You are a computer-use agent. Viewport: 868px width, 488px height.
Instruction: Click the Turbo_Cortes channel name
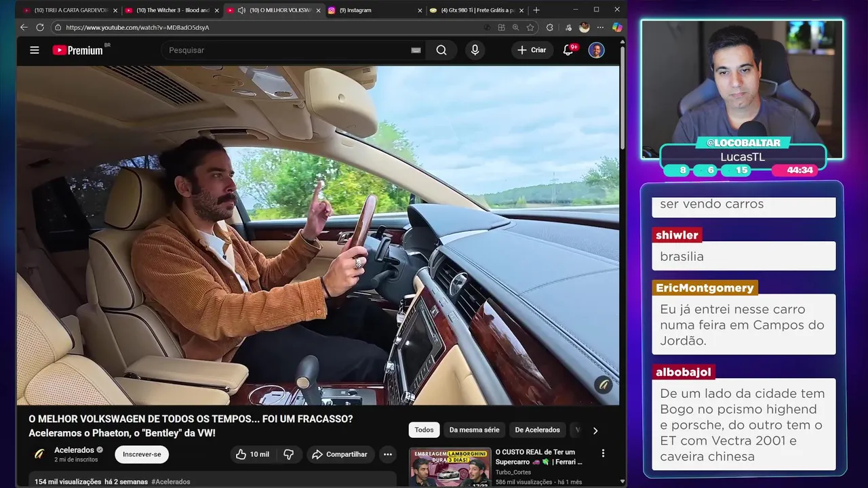[x=513, y=472]
